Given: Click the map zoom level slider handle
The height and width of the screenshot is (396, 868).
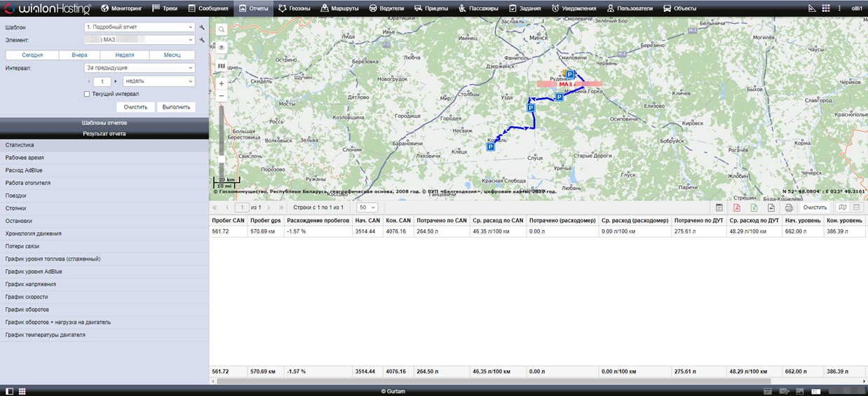Looking at the screenshot, I should (222, 159).
